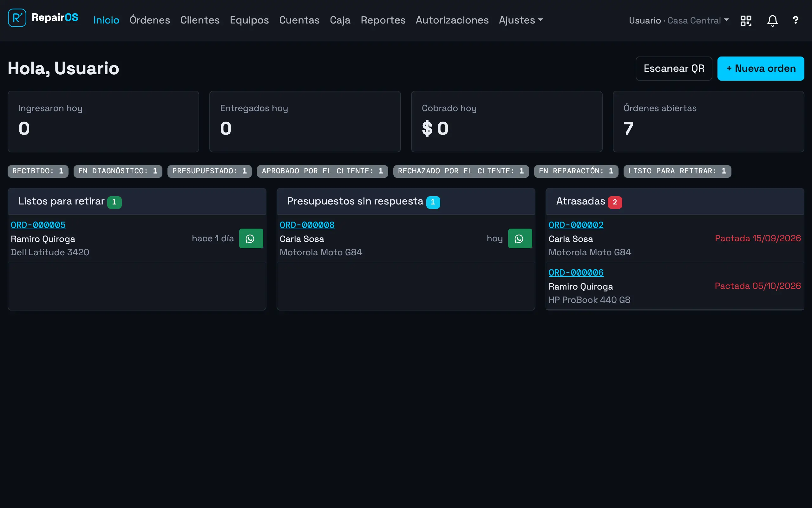
Task: Open the QR code scanner icon in navbar
Action: 746,21
